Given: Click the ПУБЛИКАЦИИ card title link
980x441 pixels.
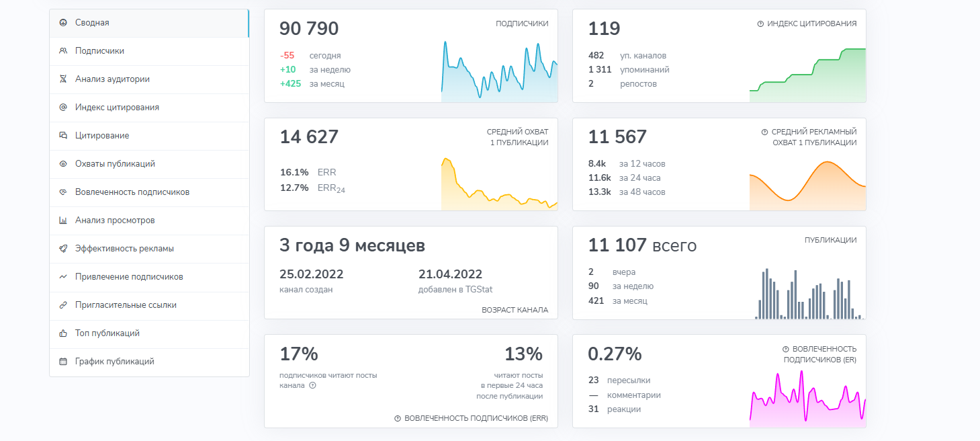Looking at the screenshot, I should pyautogui.click(x=830, y=240).
